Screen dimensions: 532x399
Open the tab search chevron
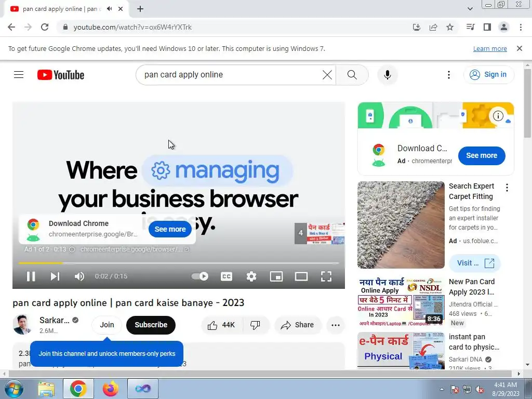click(x=470, y=9)
